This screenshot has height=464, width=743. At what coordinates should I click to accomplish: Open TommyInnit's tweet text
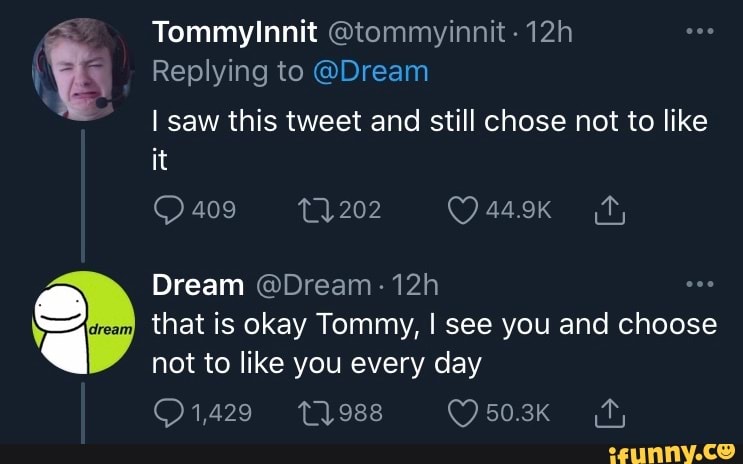(x=428, y=140)
